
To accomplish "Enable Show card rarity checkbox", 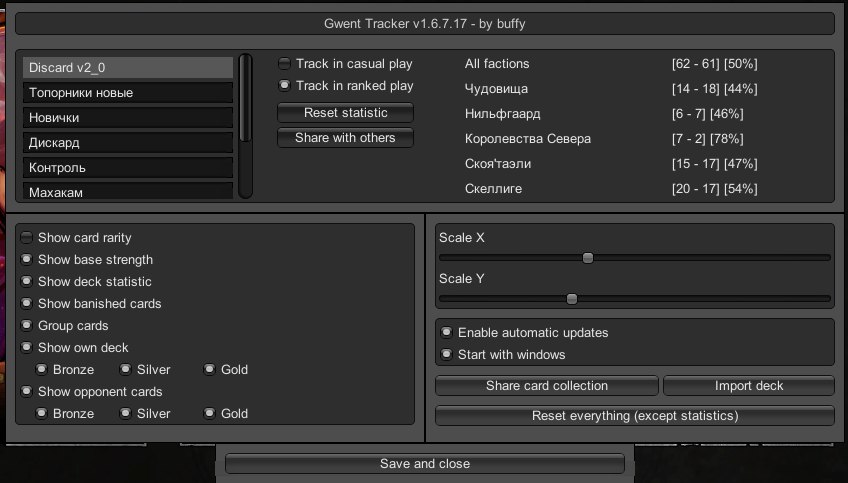I will coord(27,238).
